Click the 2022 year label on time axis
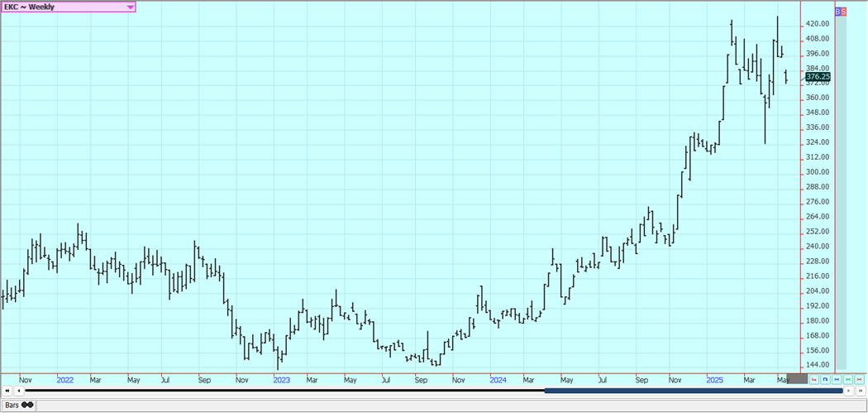The height and width of the screenshot is (413, 868). click(x=64, y=380)
